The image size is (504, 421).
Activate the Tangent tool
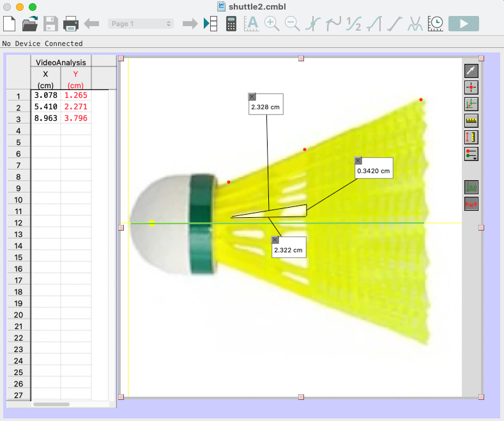pyautogui.click(x=333, y=24)
